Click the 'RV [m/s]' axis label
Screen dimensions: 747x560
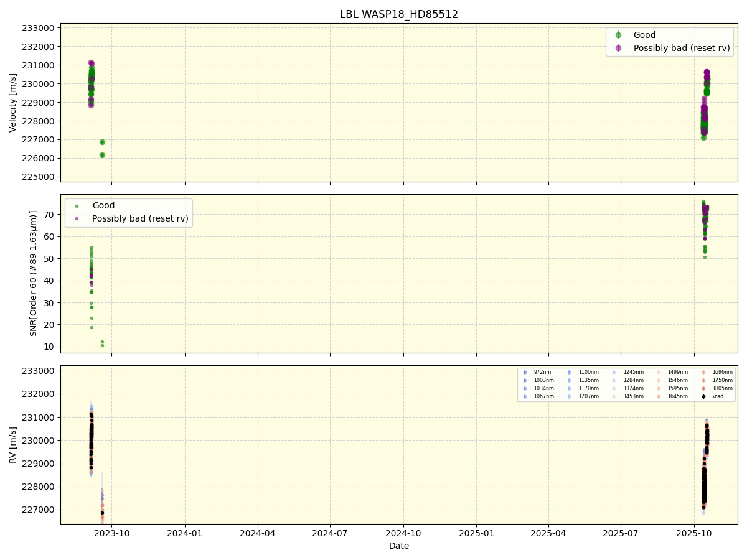click(x=13, y=444)
